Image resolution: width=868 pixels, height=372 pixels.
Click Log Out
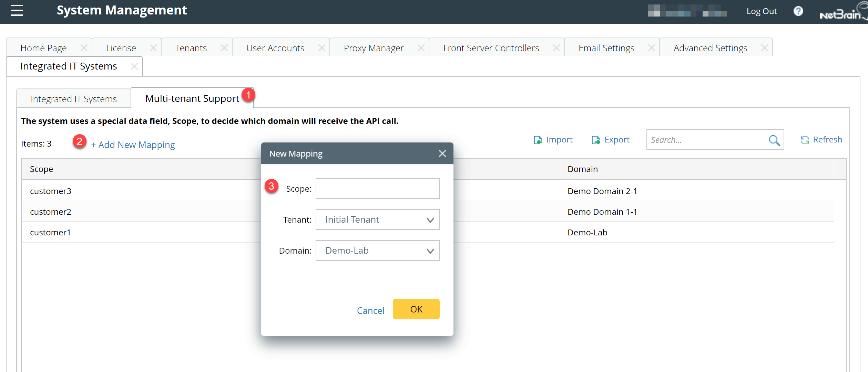click(761, 11)
